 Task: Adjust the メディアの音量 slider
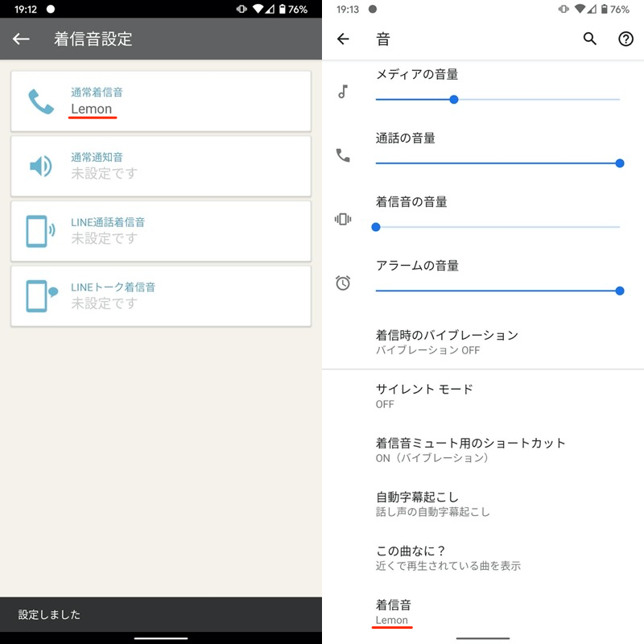[x=454, y=100]
